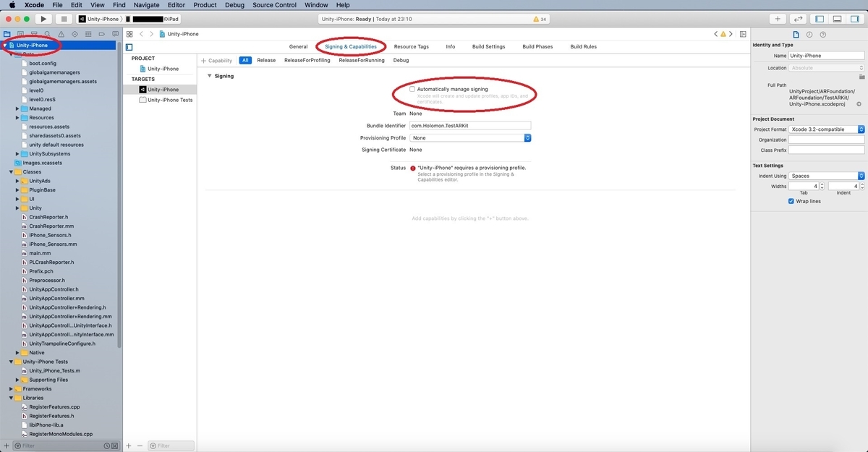Expand the Supporting Files group
The image size is (868, 452).
click(x=17, y=380)
